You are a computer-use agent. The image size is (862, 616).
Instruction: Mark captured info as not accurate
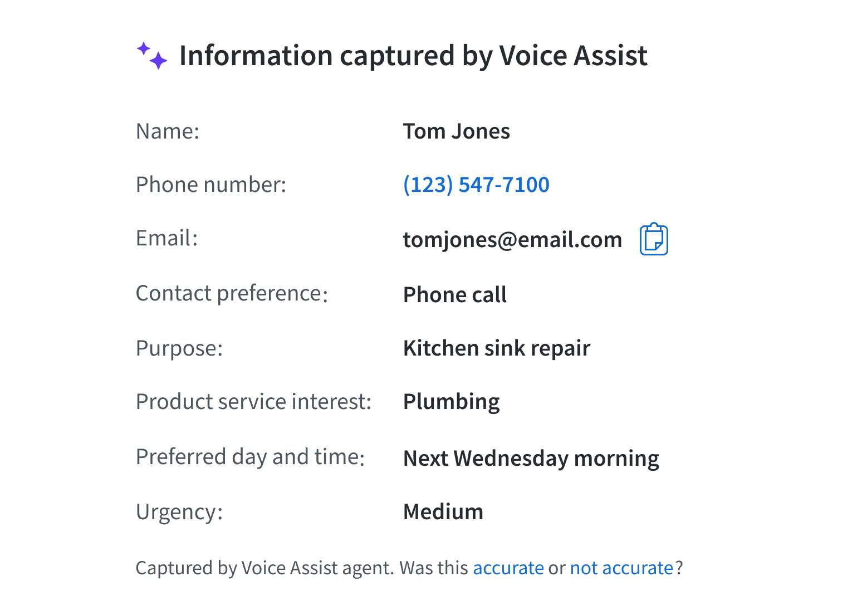(622, 568)
